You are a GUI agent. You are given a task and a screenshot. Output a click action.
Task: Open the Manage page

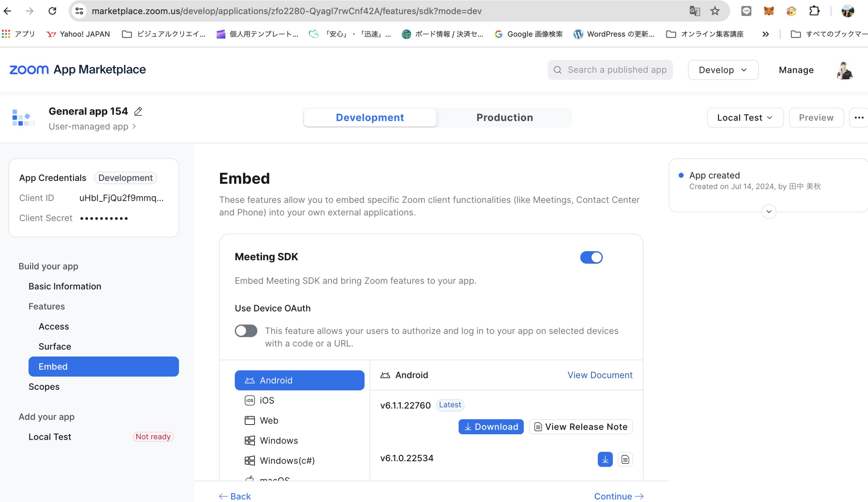tap(796, 70)
